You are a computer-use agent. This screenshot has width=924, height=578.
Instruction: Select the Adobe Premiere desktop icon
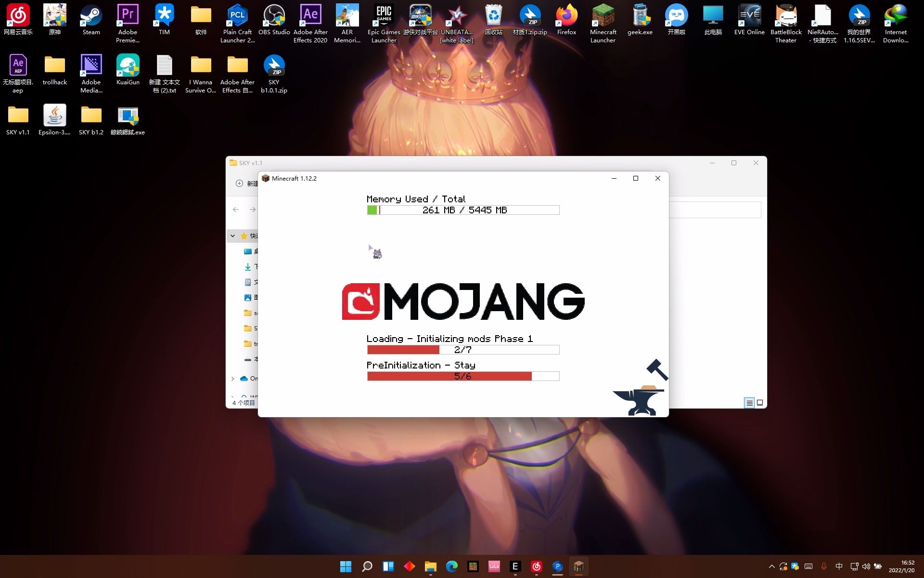click(128, 23)
